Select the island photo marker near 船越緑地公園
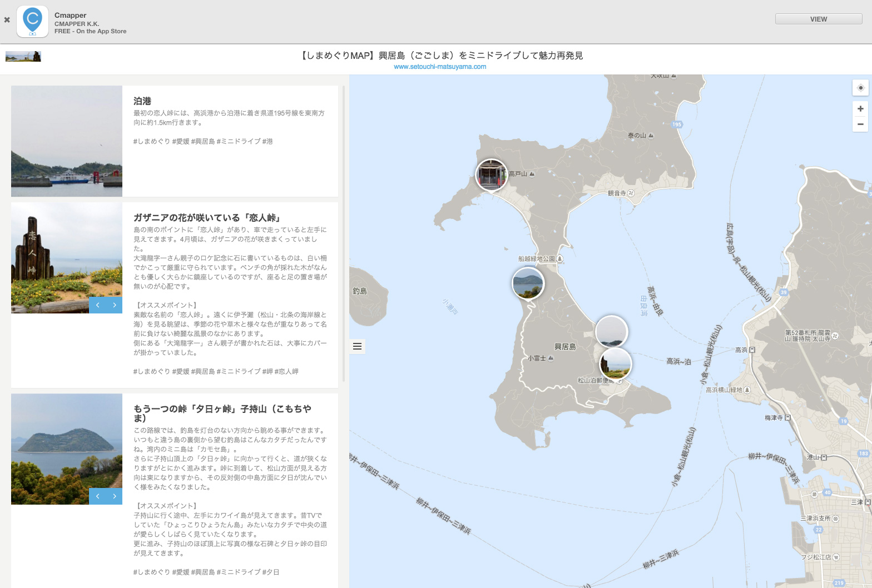872x588 pixels. [x=528, y=283]
